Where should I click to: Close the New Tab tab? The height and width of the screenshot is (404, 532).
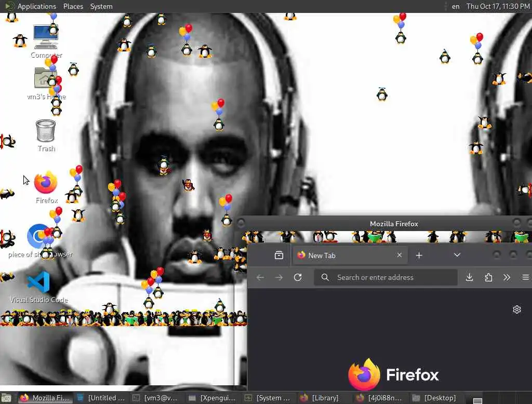(x=400, y=255)
